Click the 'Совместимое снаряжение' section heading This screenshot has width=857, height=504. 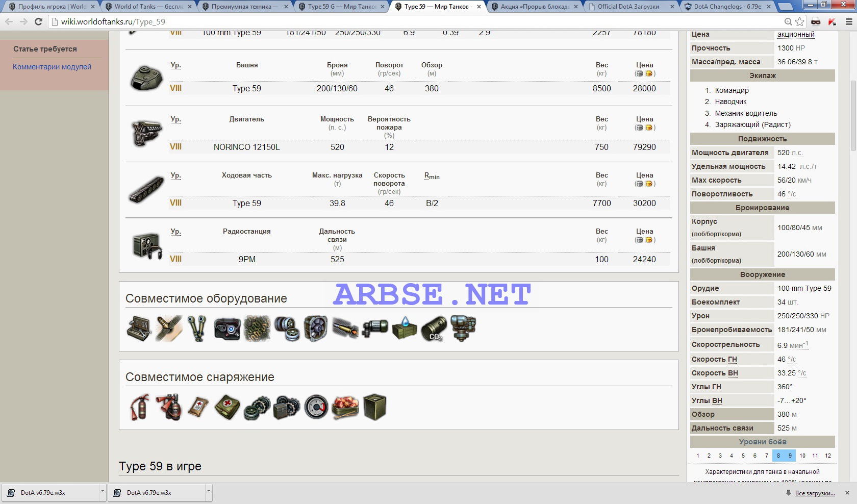[200, 377]
